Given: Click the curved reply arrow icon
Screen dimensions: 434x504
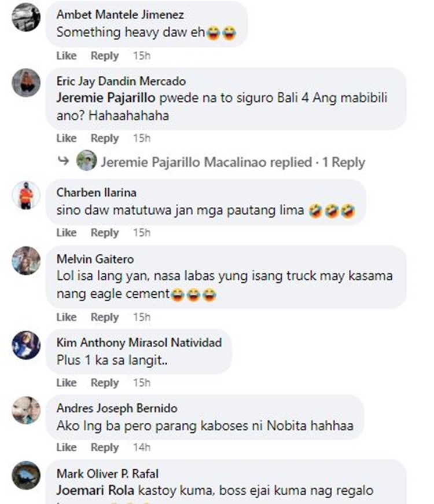Looking at the screenshot, I should (x=63, y=160).
